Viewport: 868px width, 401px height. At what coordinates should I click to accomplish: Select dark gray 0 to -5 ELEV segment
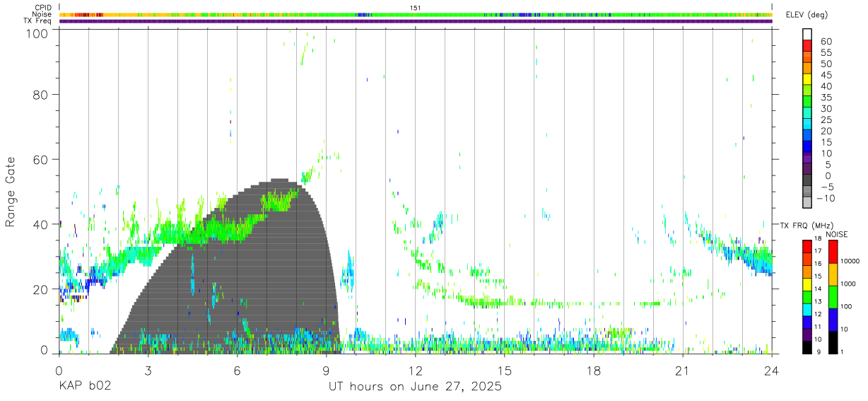(807, 180)
